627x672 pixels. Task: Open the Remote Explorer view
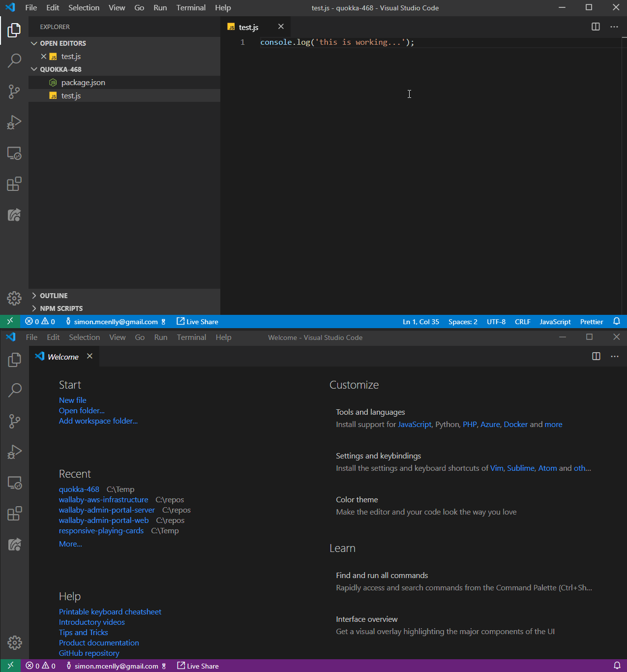(14, 153)
